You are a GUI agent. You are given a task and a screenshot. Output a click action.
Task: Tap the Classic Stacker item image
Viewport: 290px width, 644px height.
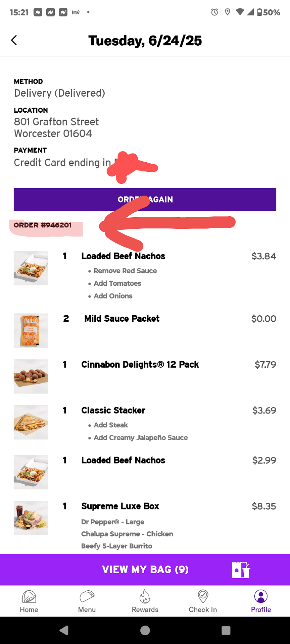click(31, 422)
